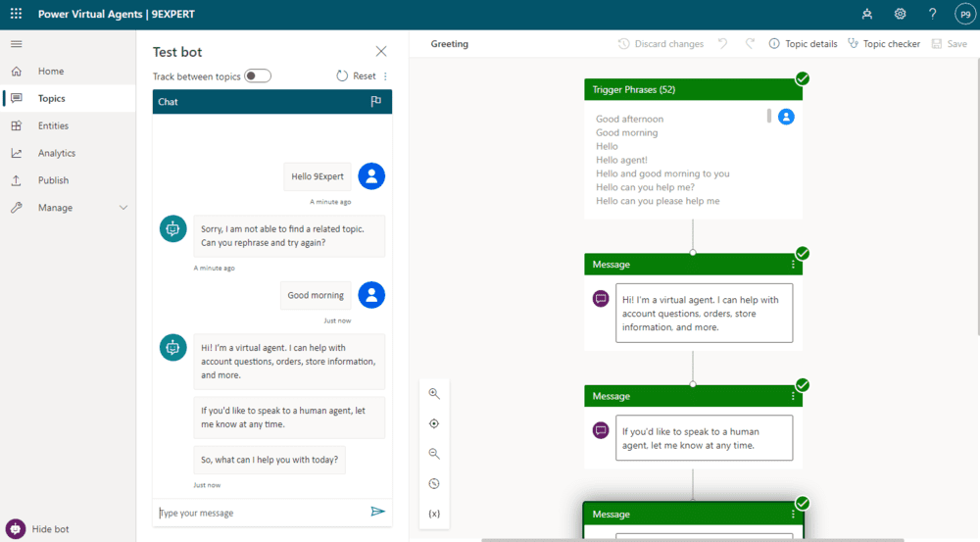Click message icon beside Hi virtual agent text

(601, 299)
